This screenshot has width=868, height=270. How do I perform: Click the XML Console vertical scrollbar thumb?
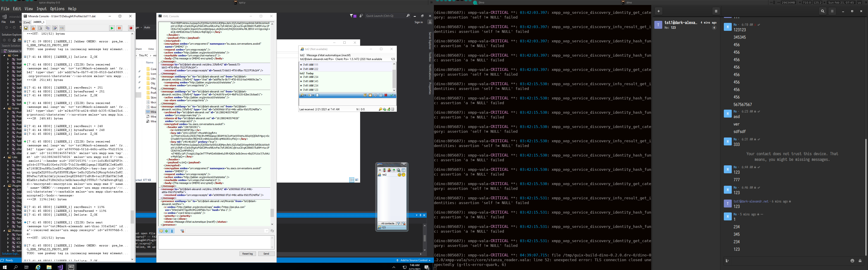tap(272, 213)
